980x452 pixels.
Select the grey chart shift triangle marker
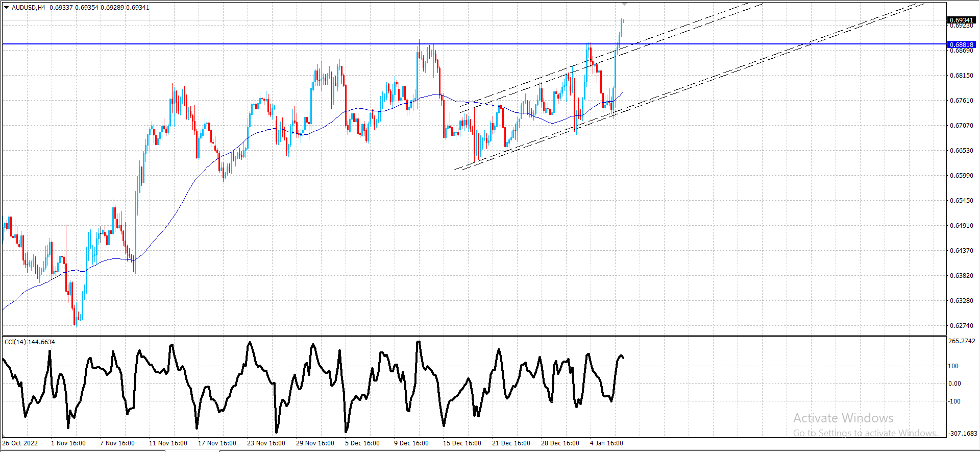(624, 4)
